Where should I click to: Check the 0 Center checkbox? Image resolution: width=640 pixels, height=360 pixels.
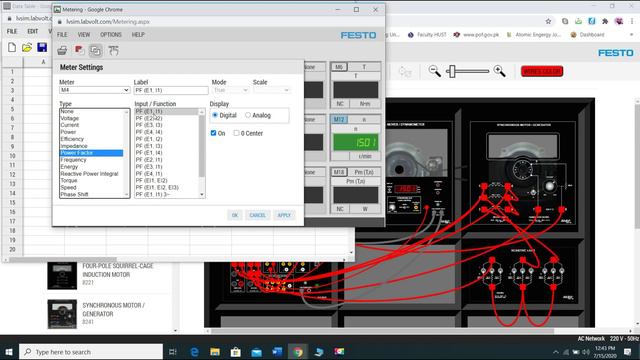[236, 133]
